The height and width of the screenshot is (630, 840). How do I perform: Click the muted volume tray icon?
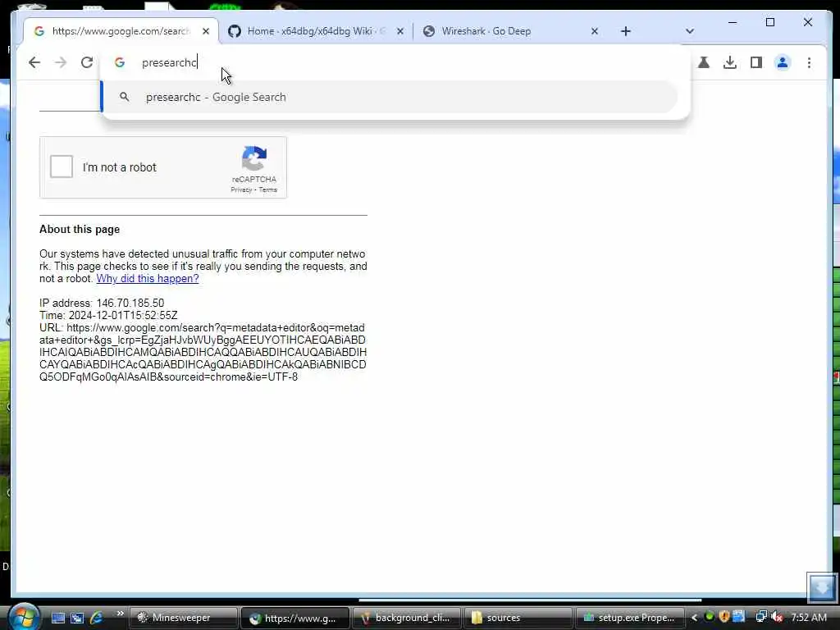(777, 617)
